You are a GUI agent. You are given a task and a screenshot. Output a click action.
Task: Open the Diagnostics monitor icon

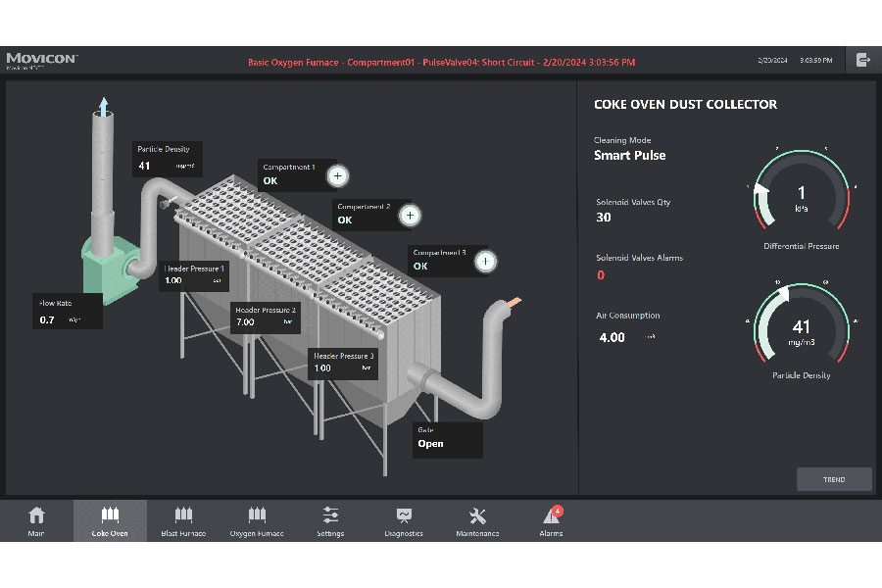point(404,520)
